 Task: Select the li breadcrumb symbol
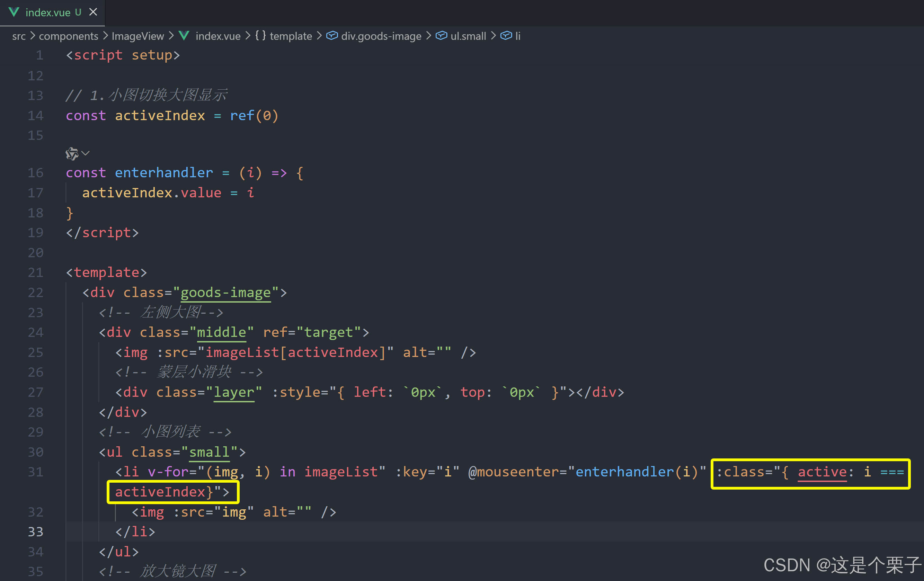coord(518,36)
